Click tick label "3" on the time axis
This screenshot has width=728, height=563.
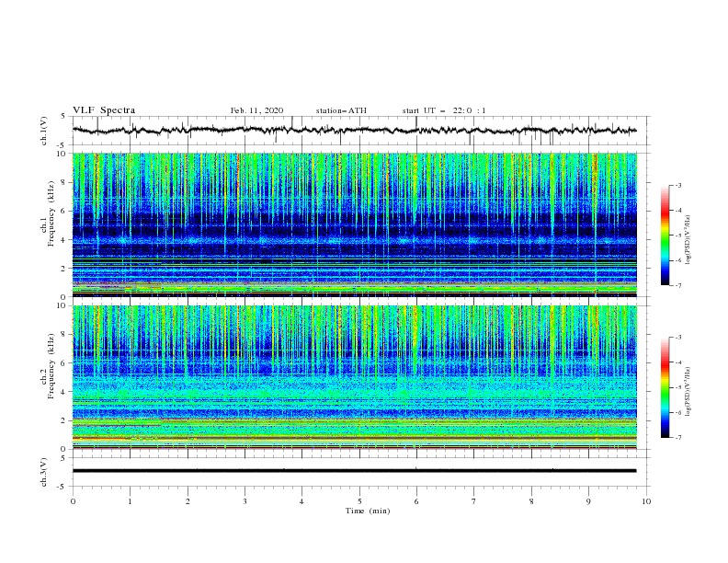[x=245, y=501]
